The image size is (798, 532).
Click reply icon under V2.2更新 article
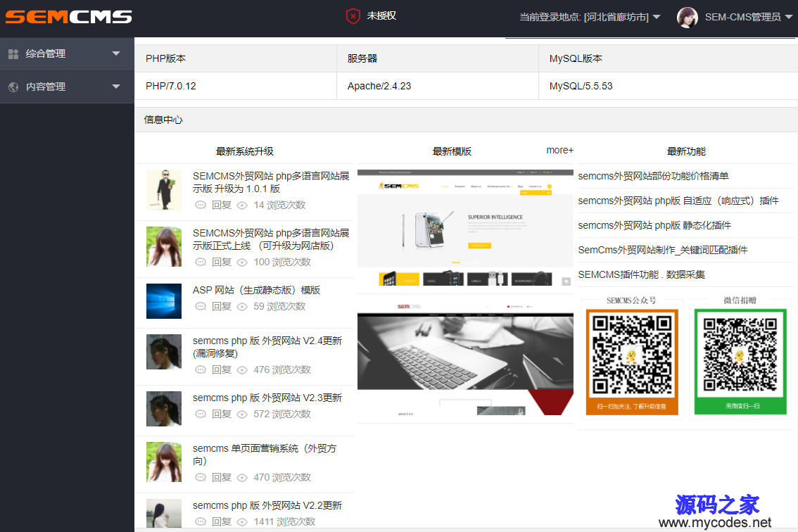201,522
